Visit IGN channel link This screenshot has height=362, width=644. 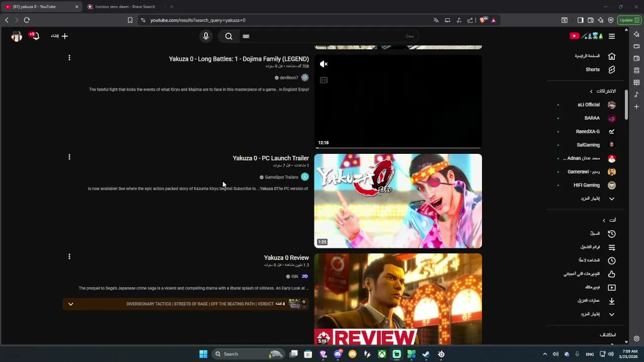pyautogui.click(x=295, y=277)
